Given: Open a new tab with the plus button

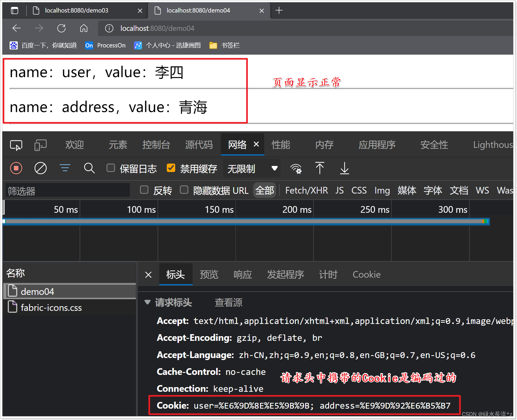Looking at the screenshot, I should [279, 10].
